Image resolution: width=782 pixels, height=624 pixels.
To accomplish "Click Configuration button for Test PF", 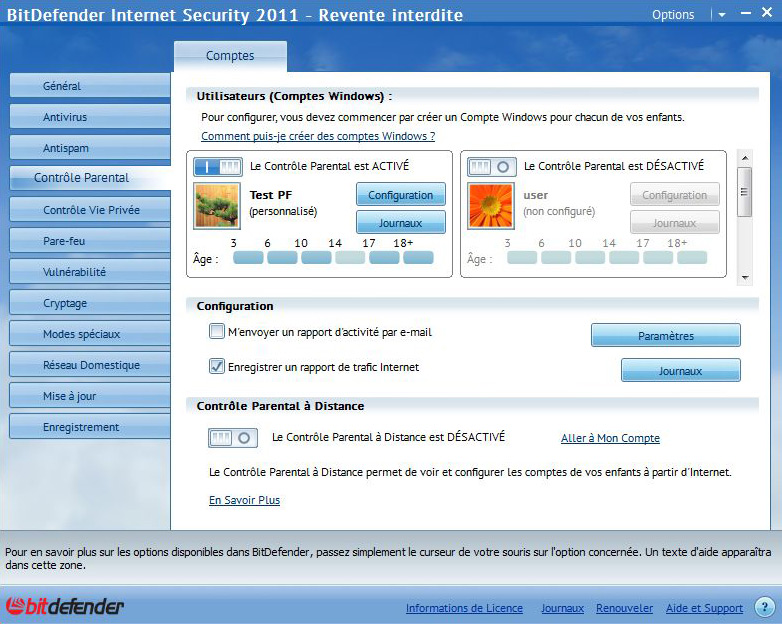I will tap(400, 195).
